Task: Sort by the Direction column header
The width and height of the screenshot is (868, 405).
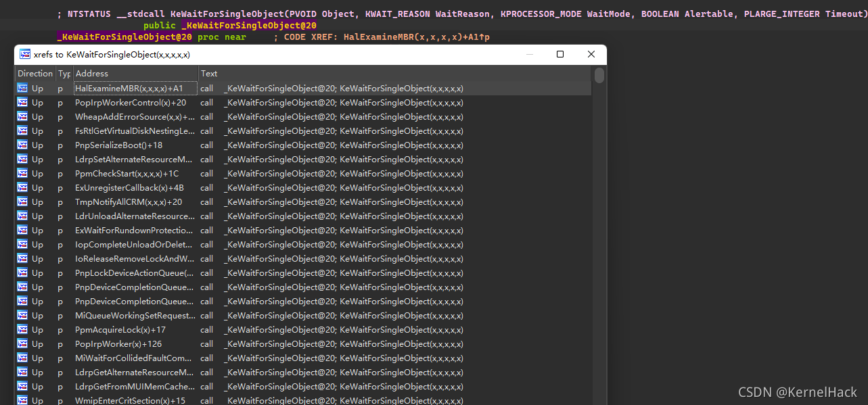Action: [35, 73]
